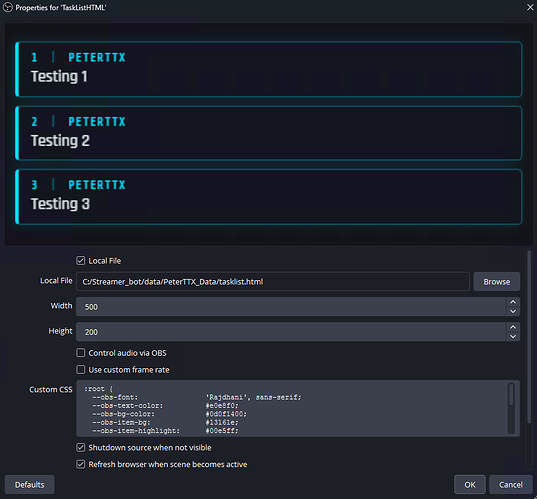Click the Width value field

pyautogui.click(x=291, y=307)
